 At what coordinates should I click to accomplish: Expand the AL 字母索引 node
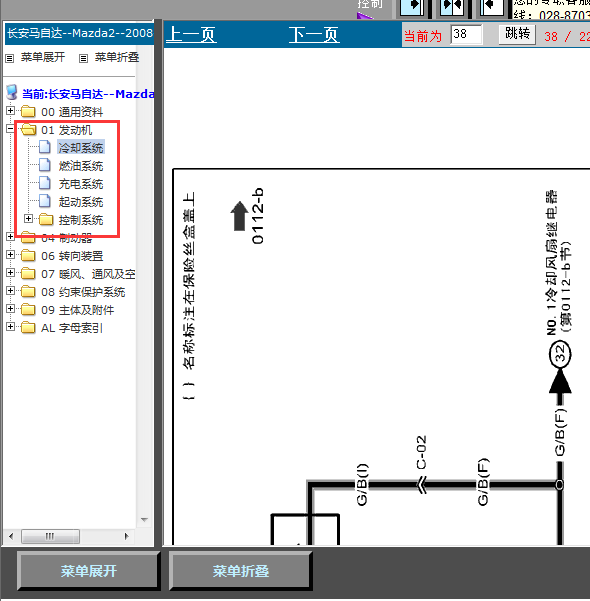[10, 327]
